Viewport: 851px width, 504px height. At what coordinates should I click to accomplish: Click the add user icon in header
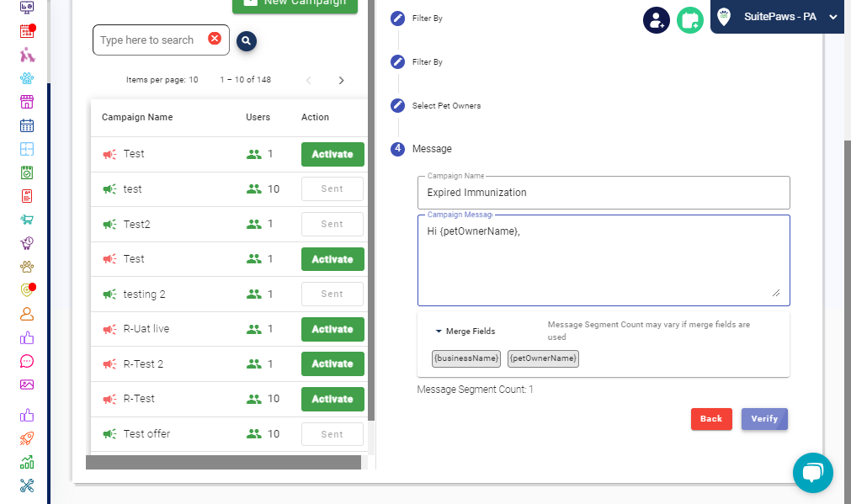[x=657, y=20]
